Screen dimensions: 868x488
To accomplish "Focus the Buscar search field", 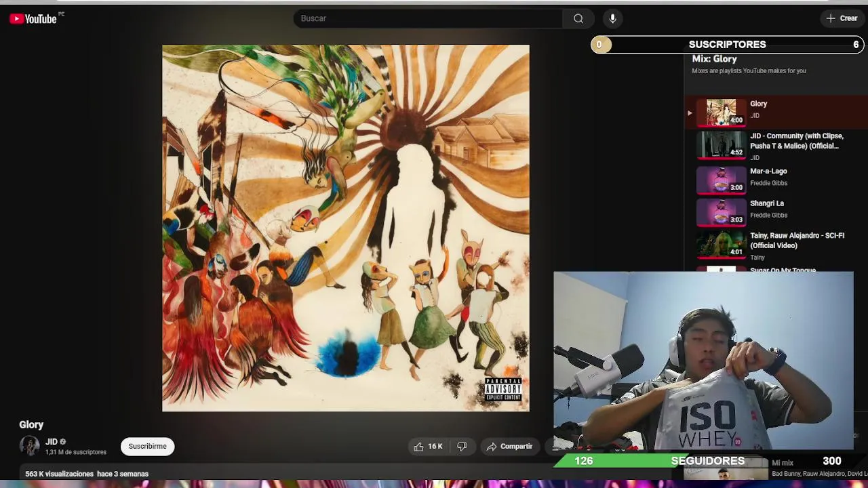I will coord(428,18).
